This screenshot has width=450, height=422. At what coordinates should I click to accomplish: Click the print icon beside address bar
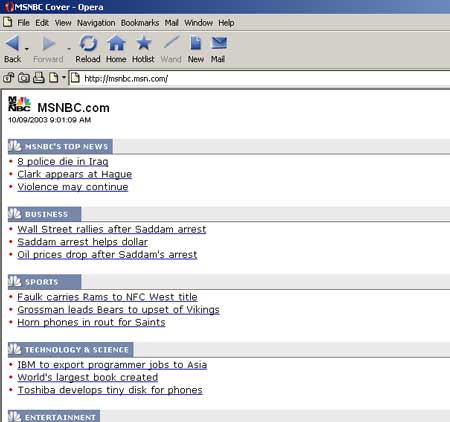(39, 78)
